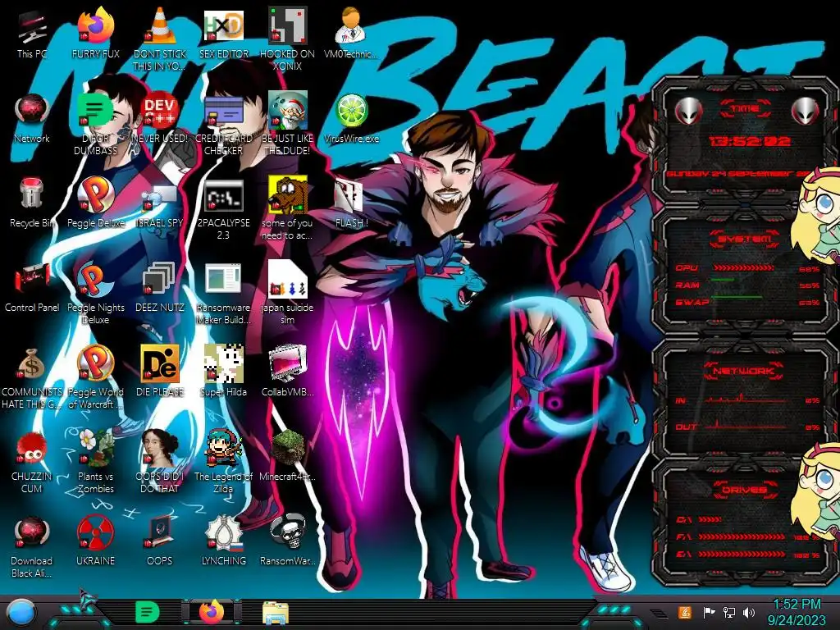Open the CREDIT CARD CHECKER shortcut
The image size is (840, 630).
point(223,111)
